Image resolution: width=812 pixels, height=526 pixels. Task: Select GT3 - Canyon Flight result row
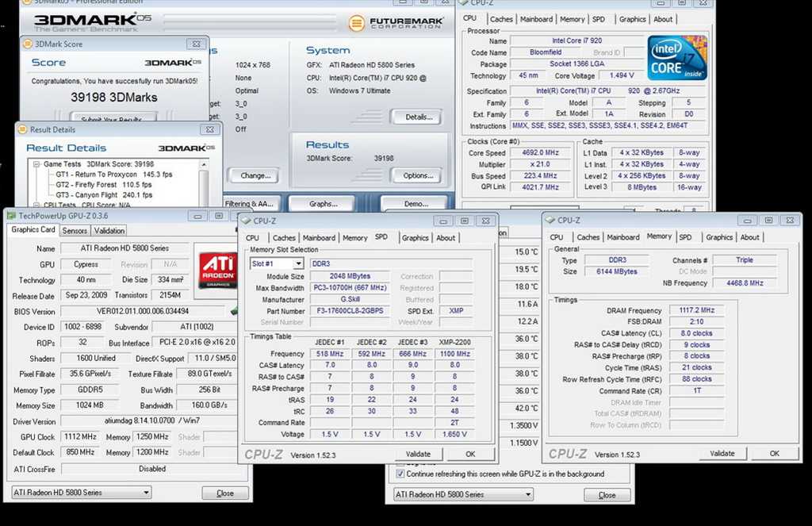click(x=104, y=195)
